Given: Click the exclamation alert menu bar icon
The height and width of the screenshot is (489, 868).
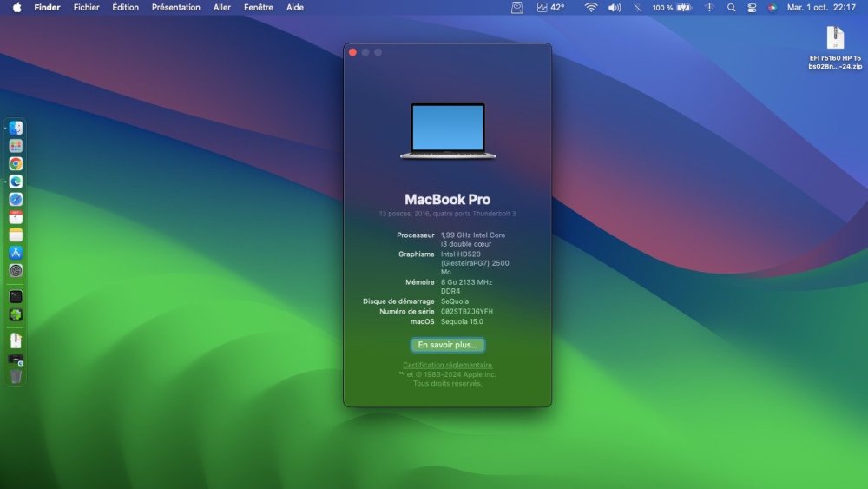Looking at the screenshot, I should pyautogui.click(x=709, y=7).
